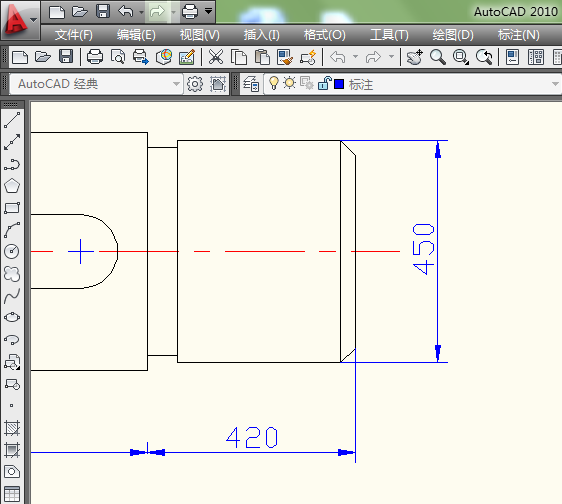
Task: Select the Revision Cloud tool
Action: point(12,274)
